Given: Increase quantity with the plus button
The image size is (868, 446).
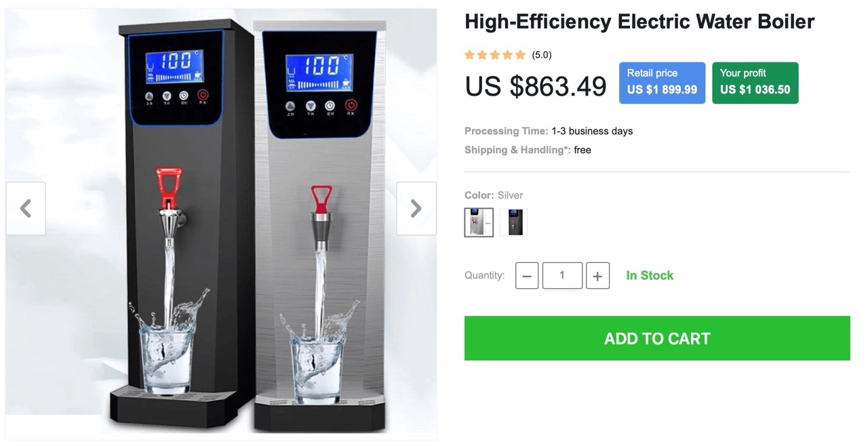Looking at the screenshot, I should pos(597,276).
